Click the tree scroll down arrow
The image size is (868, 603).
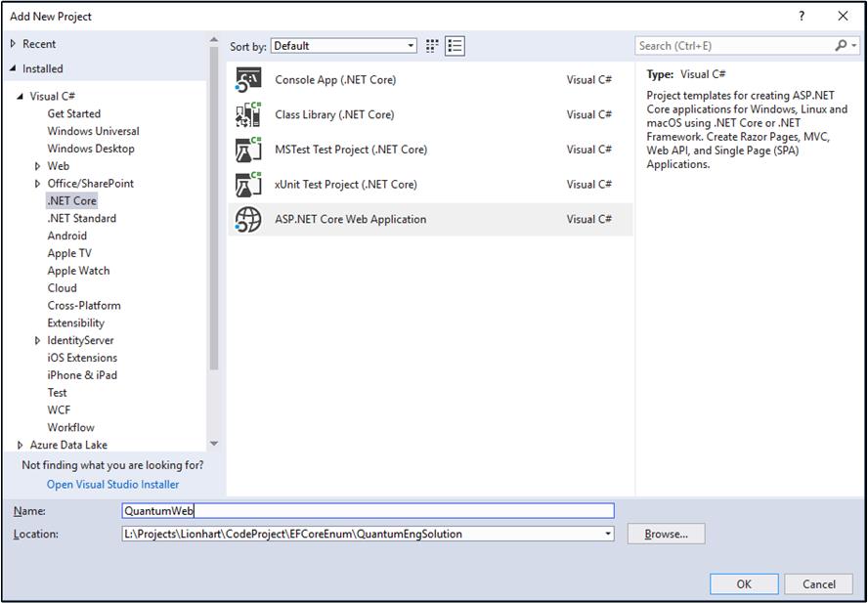[214, 444]
